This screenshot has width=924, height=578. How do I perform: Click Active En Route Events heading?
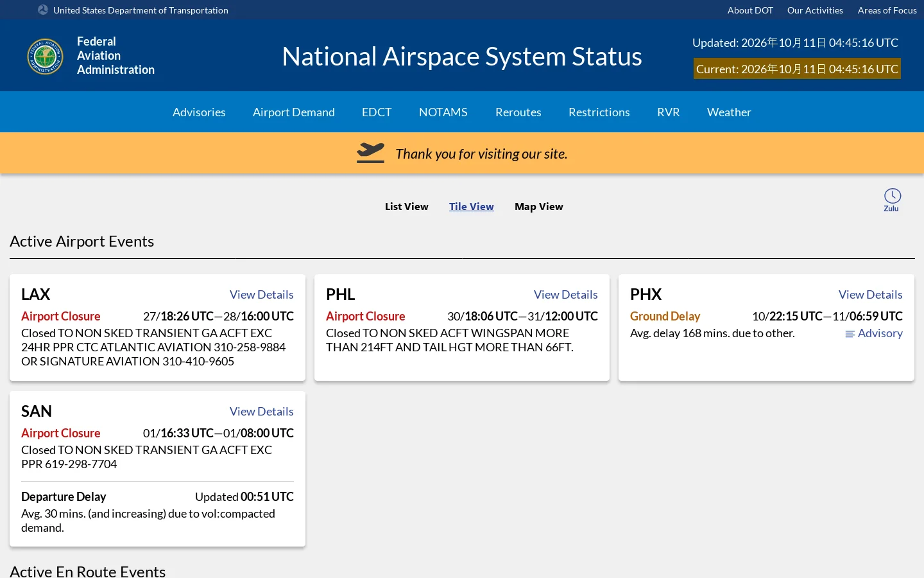[88, 571]
